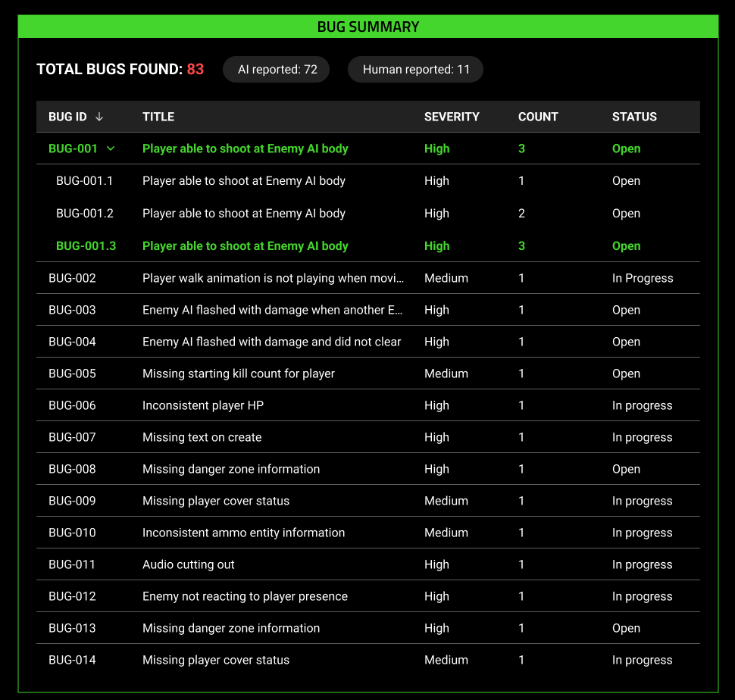Viewport: 735px width, 700px height.
Task: Select the BUG-004 row ID
Action: pyautogui.click(x=72, y=342)
